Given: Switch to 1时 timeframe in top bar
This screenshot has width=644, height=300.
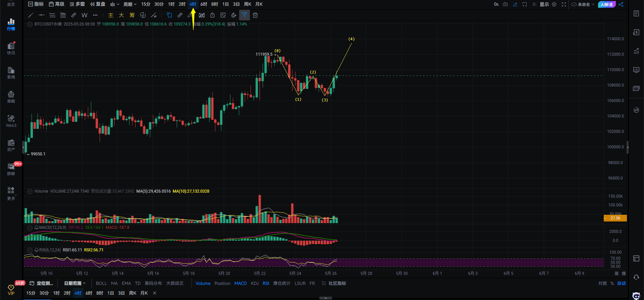Looking at the screenshot, I should click(x=171, y=4).
